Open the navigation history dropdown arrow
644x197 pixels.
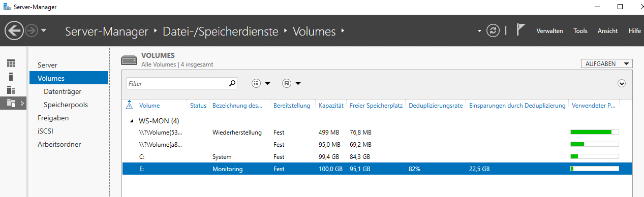tap(44, 31)
